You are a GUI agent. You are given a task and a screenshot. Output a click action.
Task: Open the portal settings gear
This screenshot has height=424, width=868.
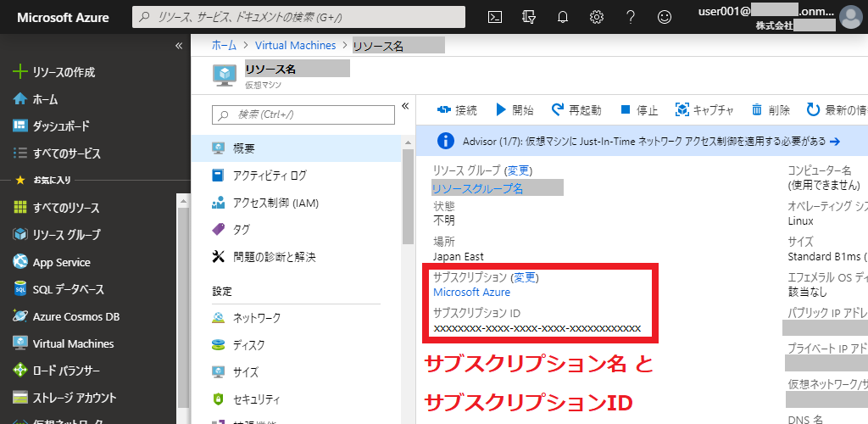(596, 17)
